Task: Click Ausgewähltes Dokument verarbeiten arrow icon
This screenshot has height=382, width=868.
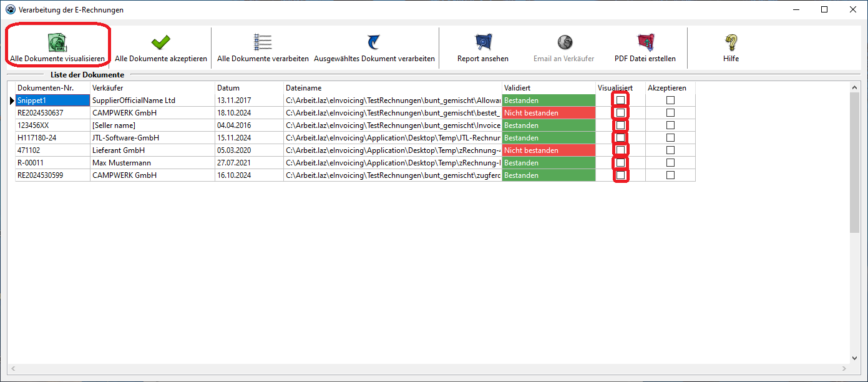Action: pyautogui.click(x=374, y=42)
